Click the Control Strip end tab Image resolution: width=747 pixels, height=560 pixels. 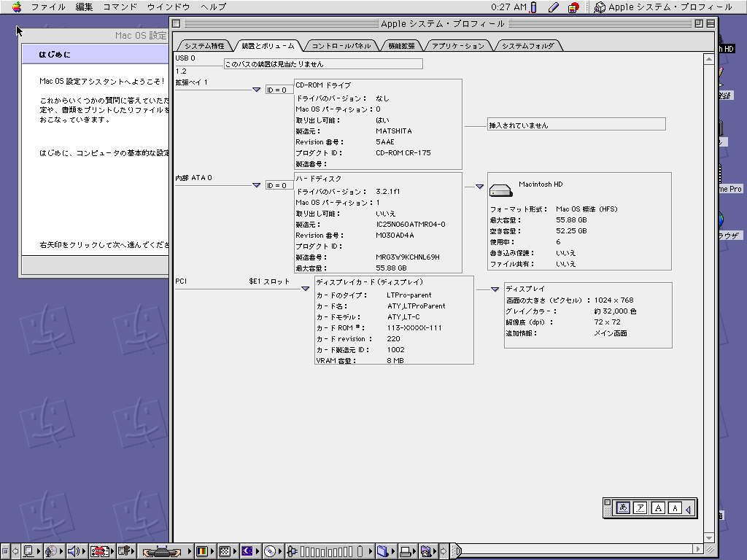pos(456,551)
